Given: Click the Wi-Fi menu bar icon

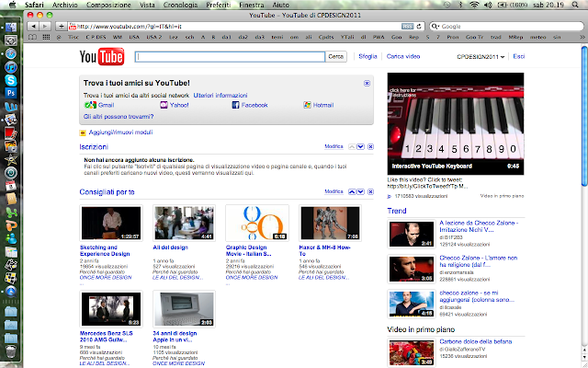Looking at the screenshot, I should pos(474,5).
